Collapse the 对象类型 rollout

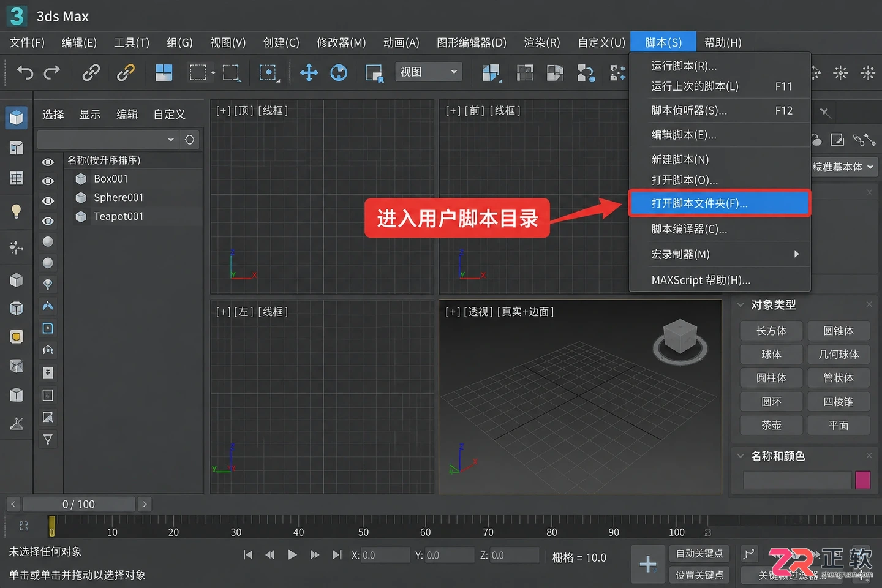click(741, 304)
